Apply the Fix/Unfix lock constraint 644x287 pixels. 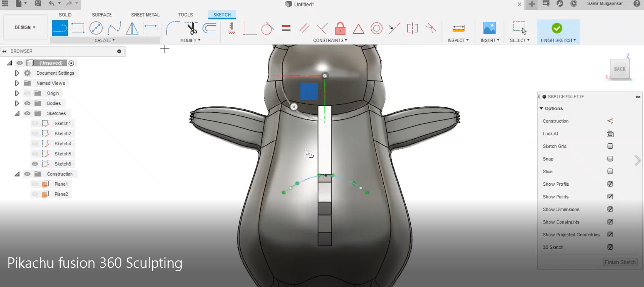click(340, 28)
